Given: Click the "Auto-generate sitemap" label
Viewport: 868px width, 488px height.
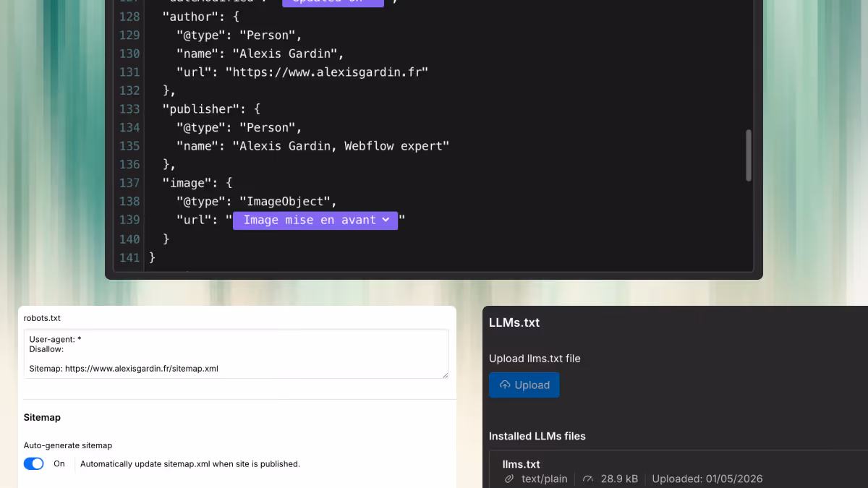Looking at the screenshot, I should [x=68, y=445].
